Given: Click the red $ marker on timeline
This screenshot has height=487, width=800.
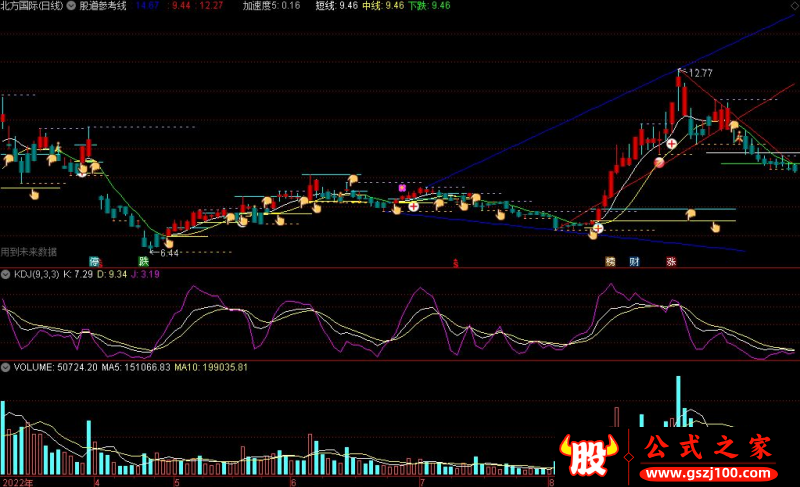Looking at the screenshot, I should 456,264.
